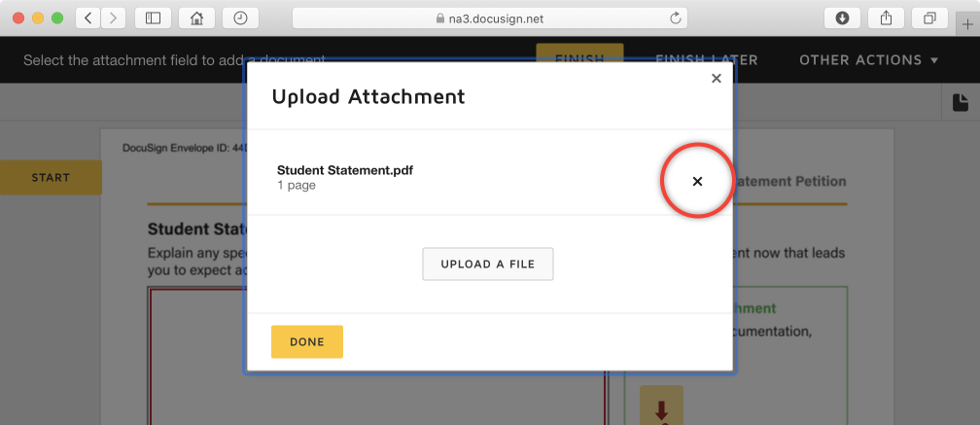Open the Safari share menu
The width and height of the screenshot is (980, 425).
[x=886, y=18]
